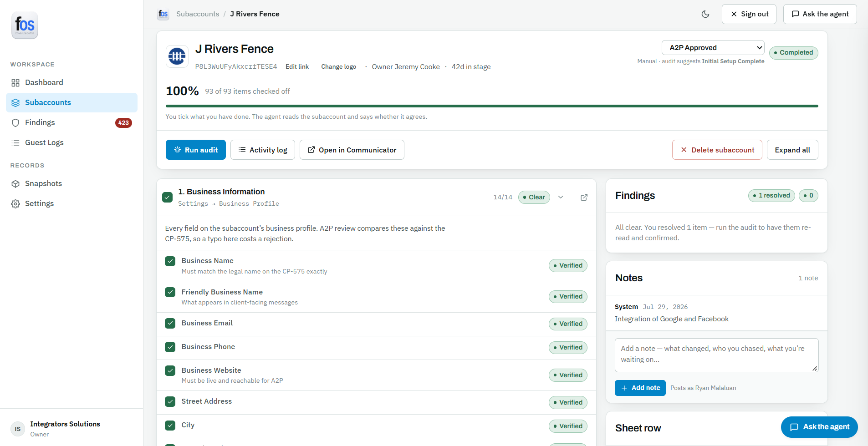Click the note text area
The height and width of the screenshot is (446, 868).
716,355
